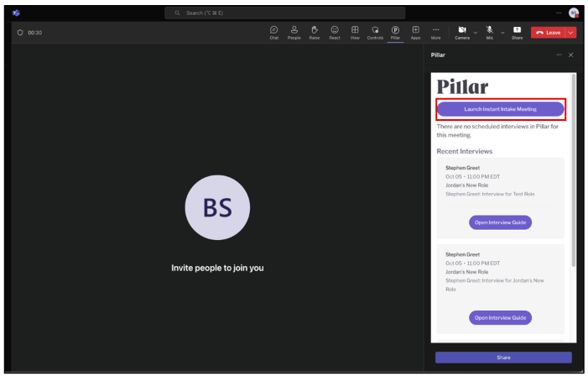Change the meeting View layout
The width and height of the screenshot is (588, 376).
[355, 32]
